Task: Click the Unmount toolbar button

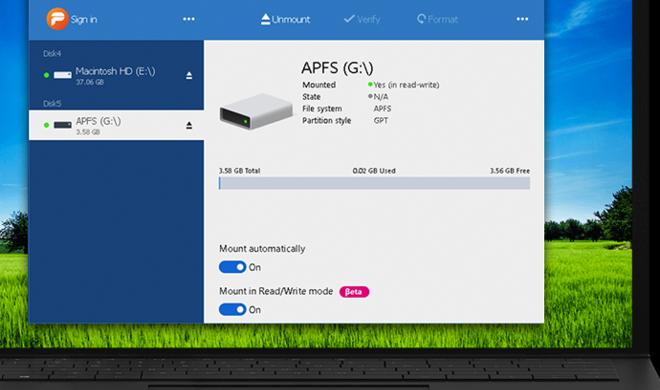Action: click(285, 19)
